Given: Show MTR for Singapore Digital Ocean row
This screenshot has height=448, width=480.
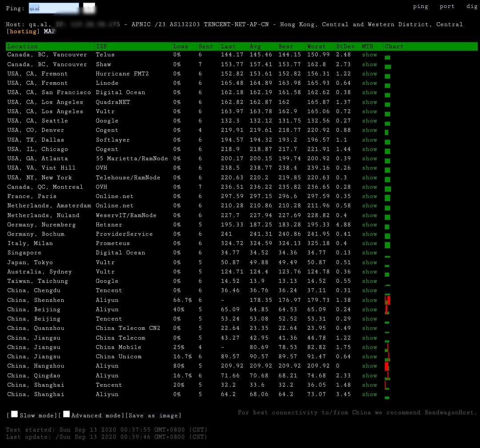Looking at the screenshot, I should [x=369, y=253].
